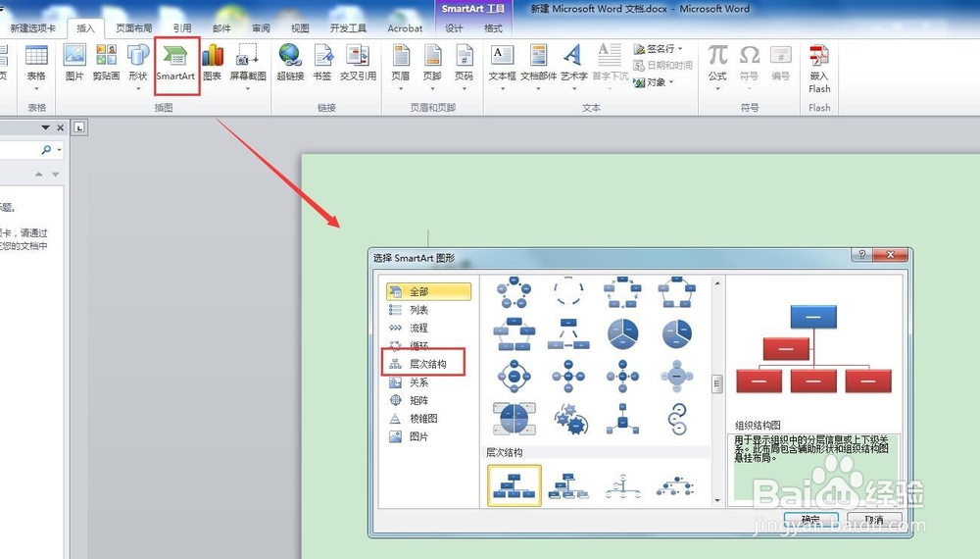
Task: Switch to the 引用 tab
Action: [182, 28]
